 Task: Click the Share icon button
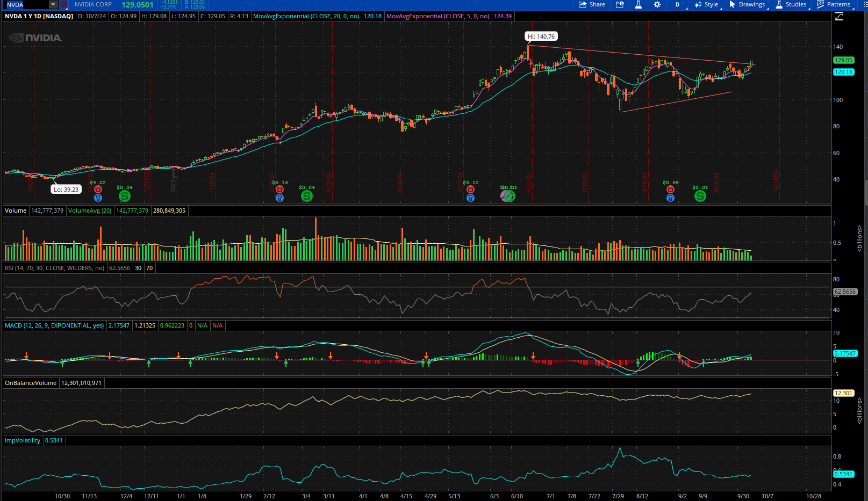[592, 4]
